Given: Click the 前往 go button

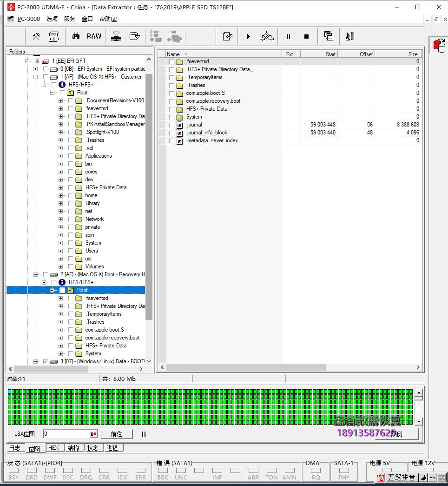Looking at the screenshot, I should (x=117, y=434).
